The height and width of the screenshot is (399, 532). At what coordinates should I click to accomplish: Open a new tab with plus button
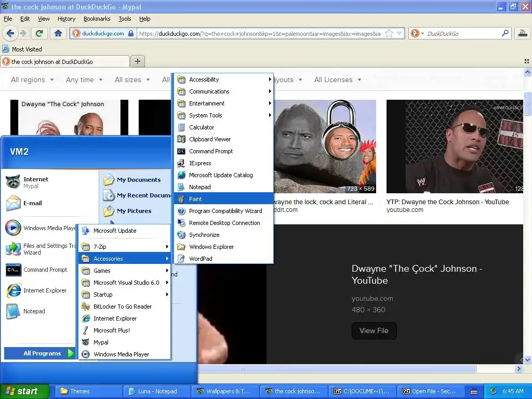137,61
